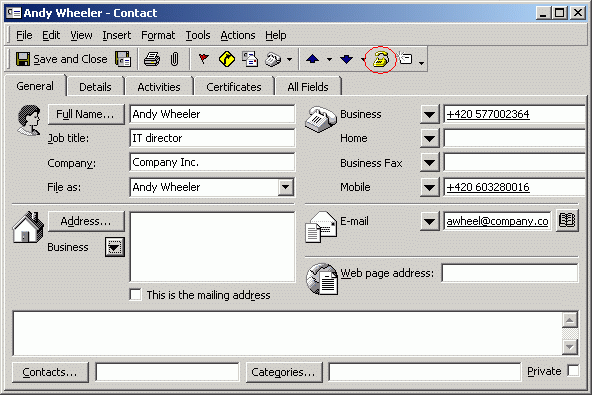Image resolution: width=592 pixels, height=395 pixels.
Task: Click New Message to Contact icon
Action: [250, 59]
